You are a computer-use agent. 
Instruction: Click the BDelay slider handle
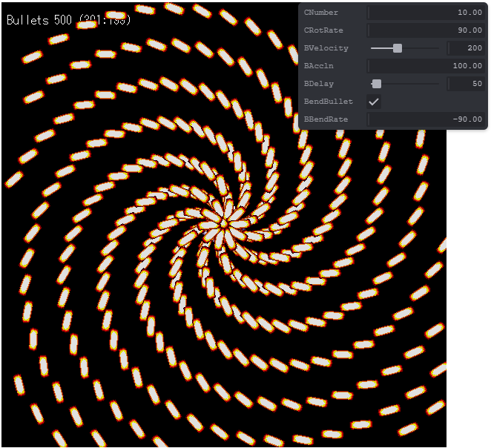[377, 84]
